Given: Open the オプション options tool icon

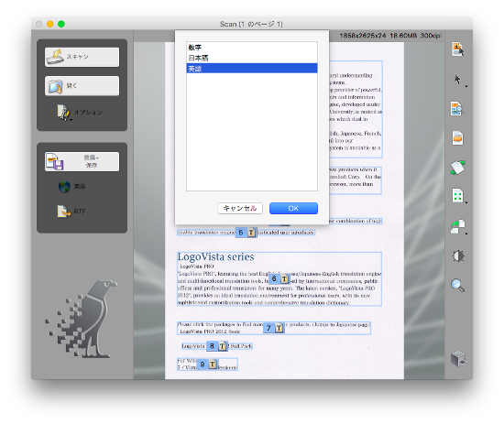Looking at the screenshot, I should [63, 112].
